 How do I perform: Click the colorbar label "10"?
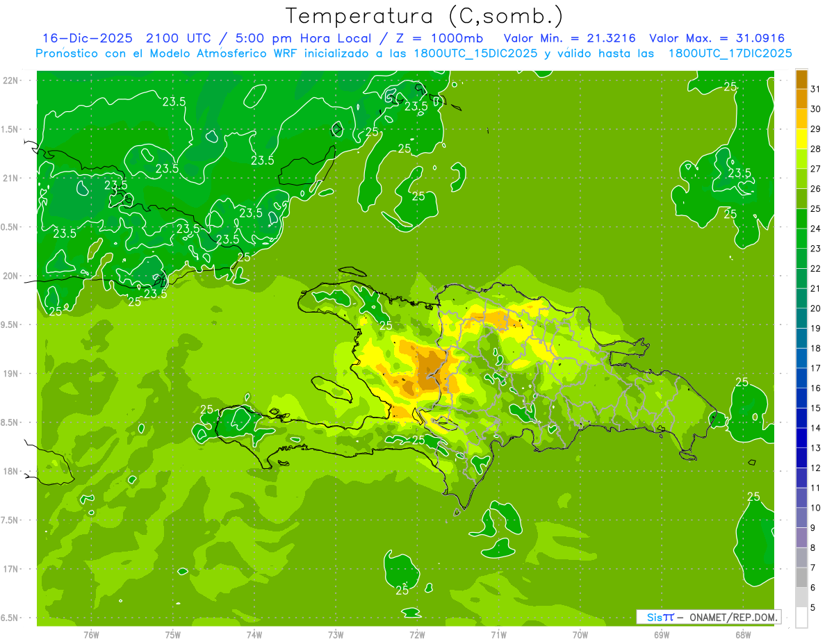(815, 508)
